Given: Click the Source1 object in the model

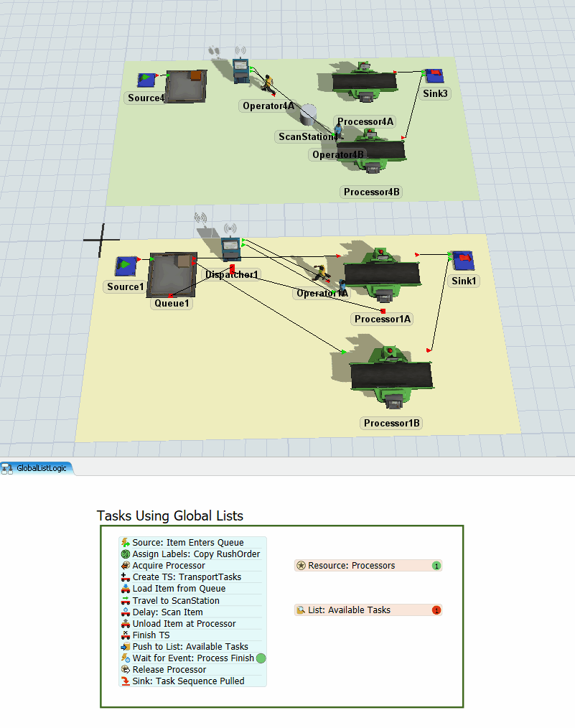Looking at the screenshot, I should tap(127, 267).
